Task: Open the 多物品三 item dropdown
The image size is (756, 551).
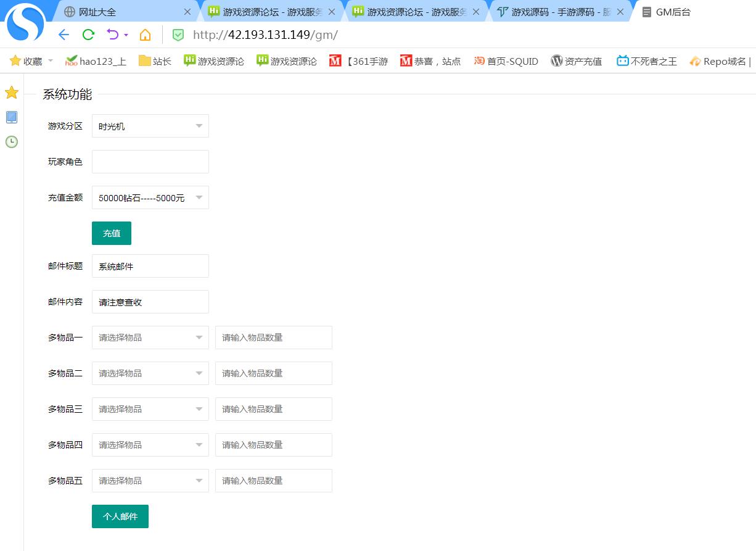Action: [150, 409]
